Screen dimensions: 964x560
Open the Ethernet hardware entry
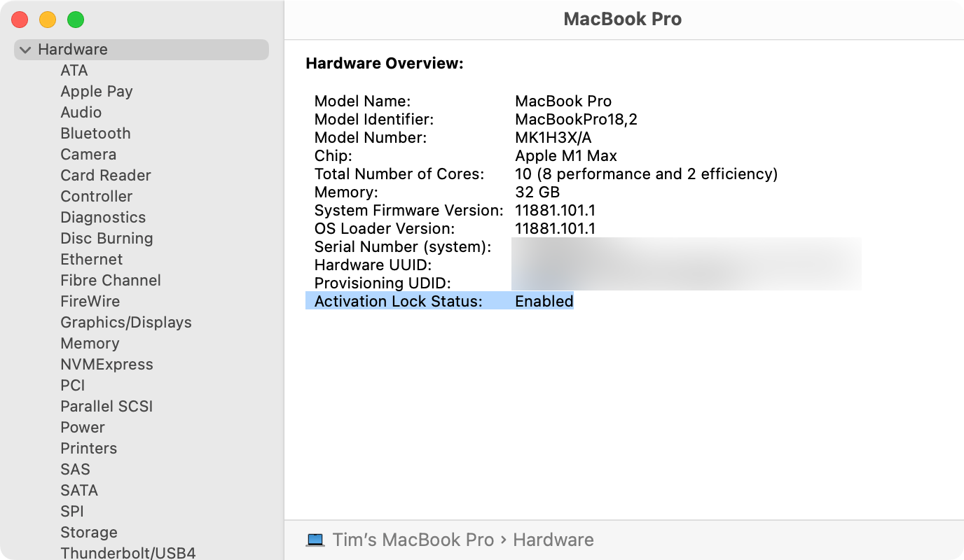click(x=91, y=259)
